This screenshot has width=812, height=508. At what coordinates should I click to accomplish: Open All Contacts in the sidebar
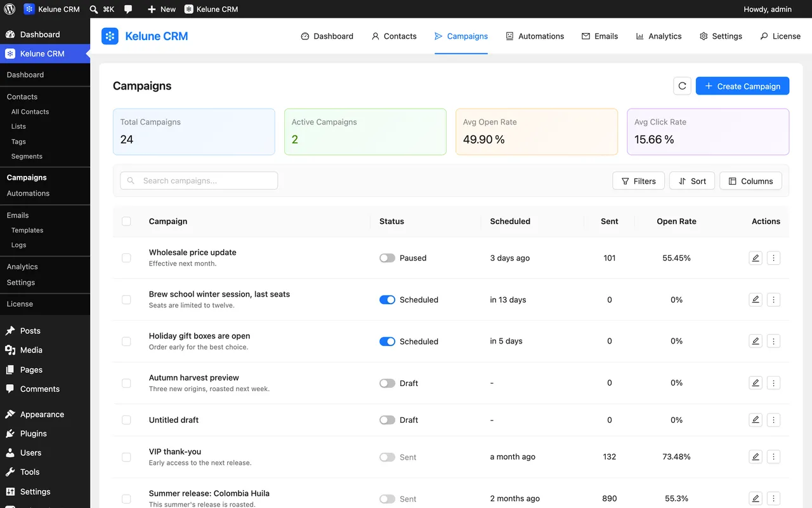30,112
